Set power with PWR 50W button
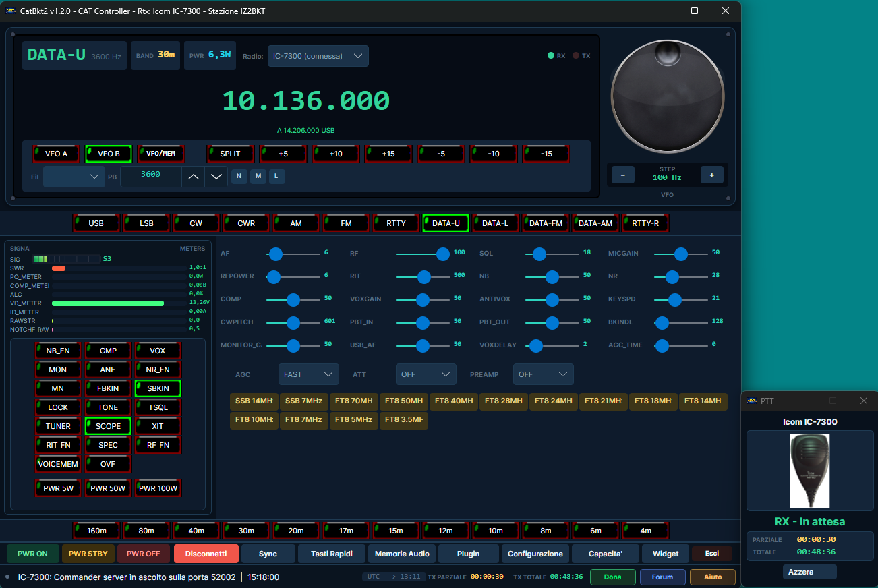Viewport: 878px width, 588px height. point(108,488)
